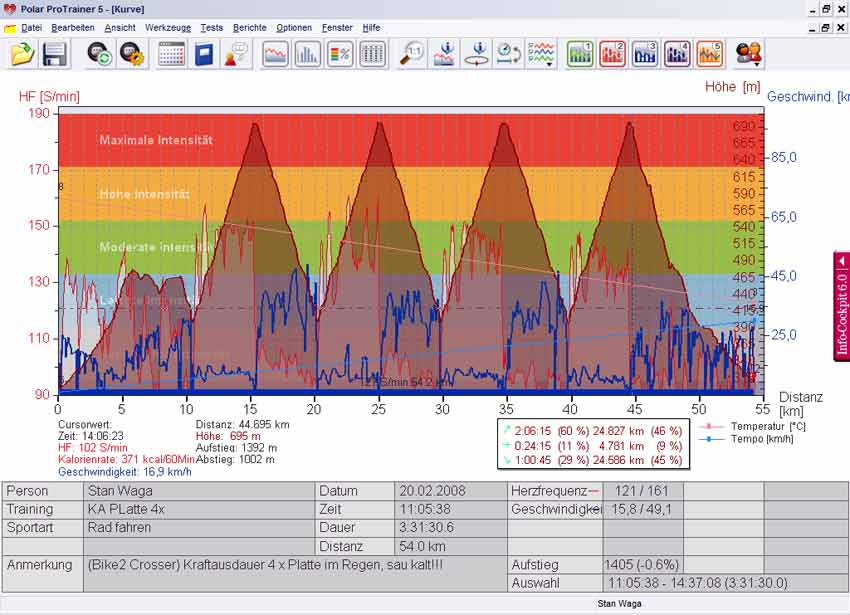Screen dimensions: 850x615
Task: Open the curve lines dropdown icon
Action: pyautogui.click(x=541, y=54)
